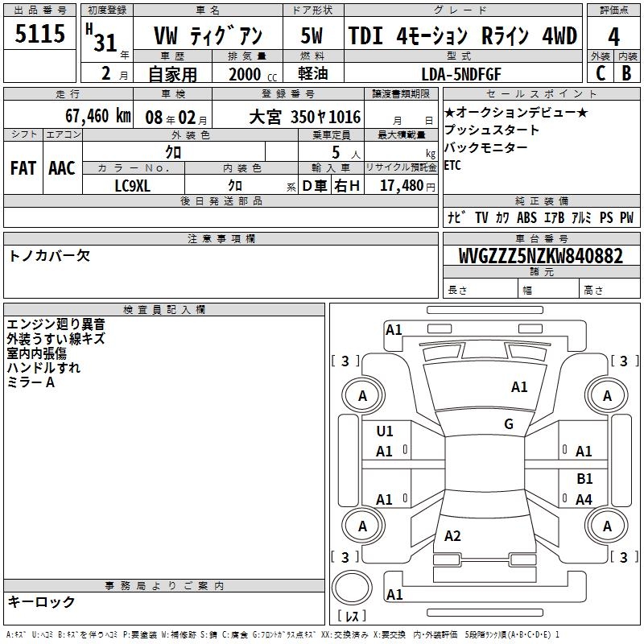Click inspector note エンジン廻り異音
The image size is (644, 644).
pyautogui.click(x=56, y=324)
